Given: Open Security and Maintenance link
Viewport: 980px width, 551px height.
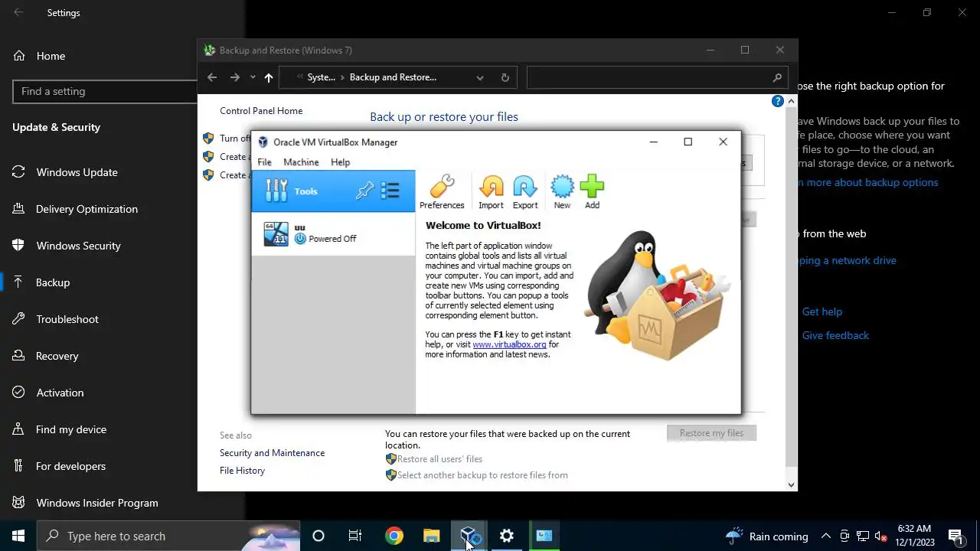Looking at the screenshot, I should 272,453.
